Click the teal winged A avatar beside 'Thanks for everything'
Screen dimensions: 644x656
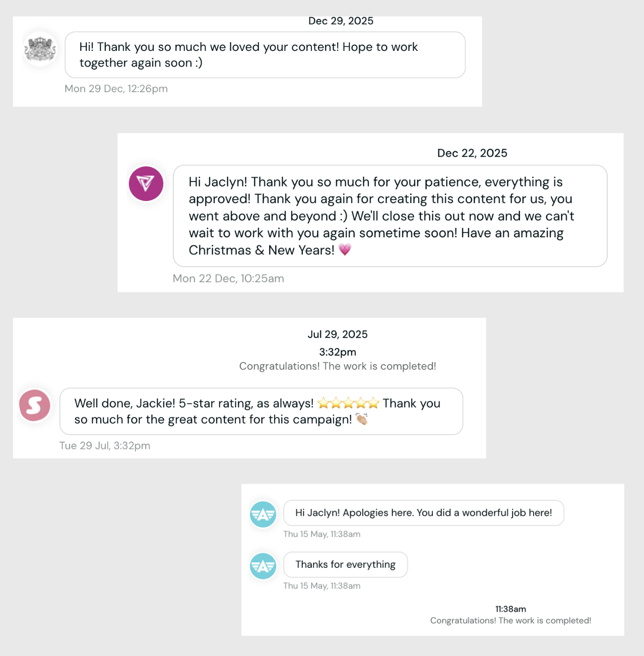(263, 566)
